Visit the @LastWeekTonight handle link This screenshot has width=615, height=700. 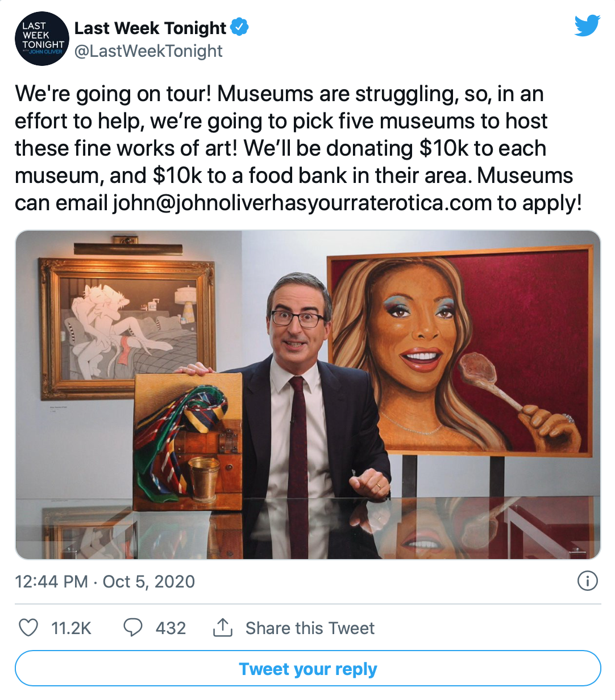click(148, 51)
